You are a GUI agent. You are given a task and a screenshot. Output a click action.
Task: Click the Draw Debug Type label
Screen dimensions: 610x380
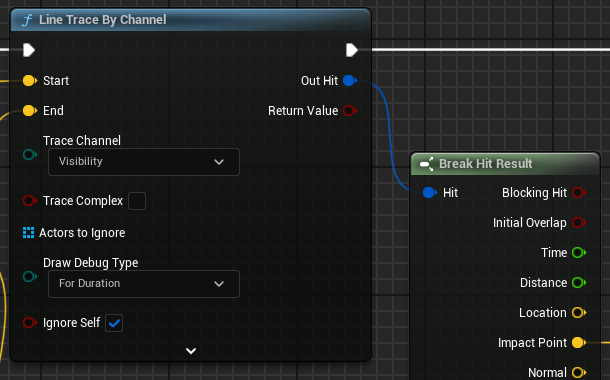[x=91, y=263]
